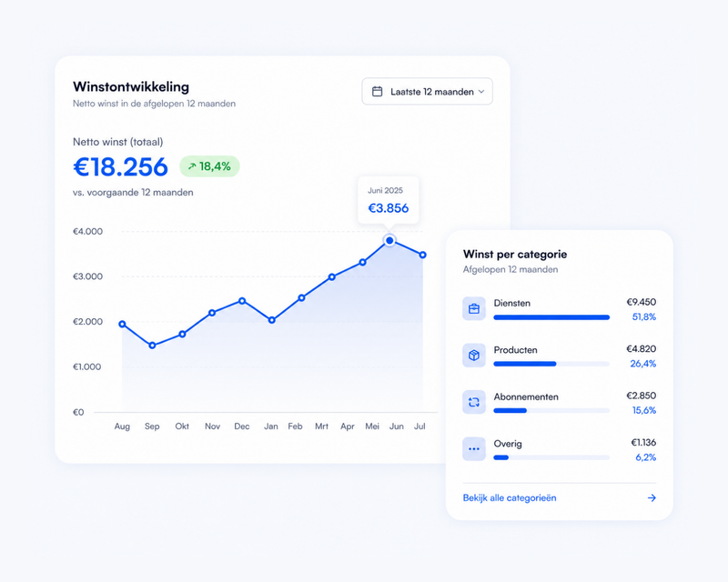The height and width of the screenshot is (582, 728).
Task: Click the Abonnementen €2.850 amount
Action: pyautogui.click(x=642, y=396)
